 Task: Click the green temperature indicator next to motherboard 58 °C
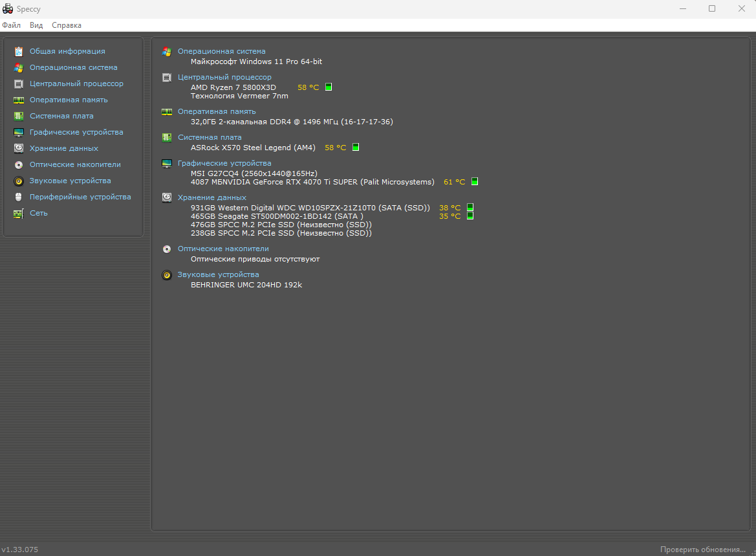click(355, 147)
